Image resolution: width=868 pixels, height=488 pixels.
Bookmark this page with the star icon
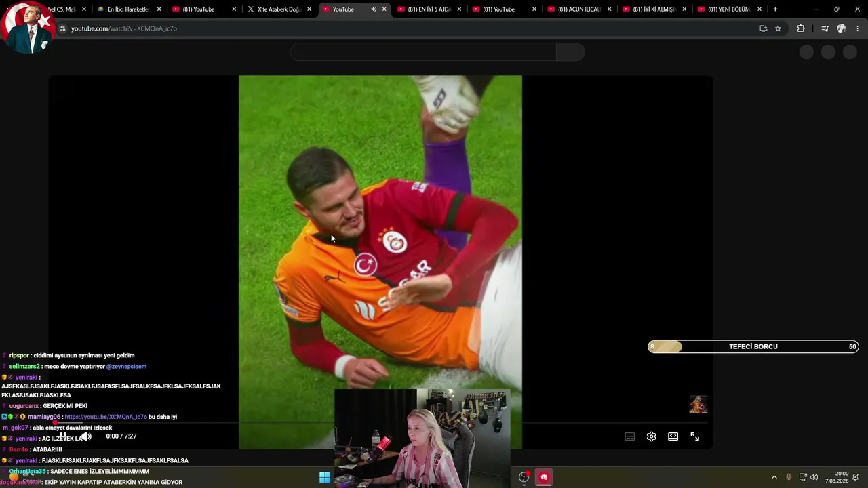pos(778,28)
